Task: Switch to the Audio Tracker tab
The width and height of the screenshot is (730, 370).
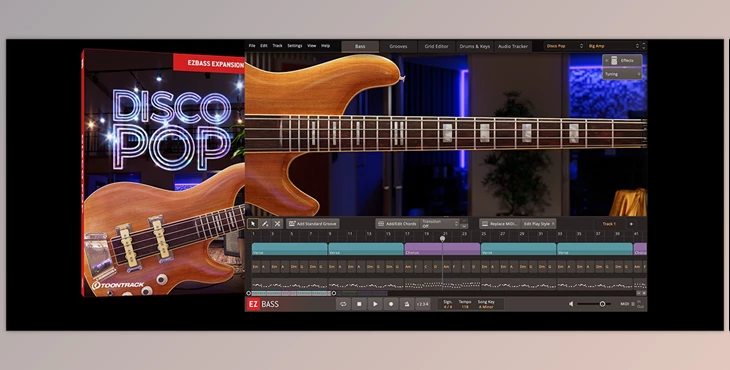Action: coord(513,46)
